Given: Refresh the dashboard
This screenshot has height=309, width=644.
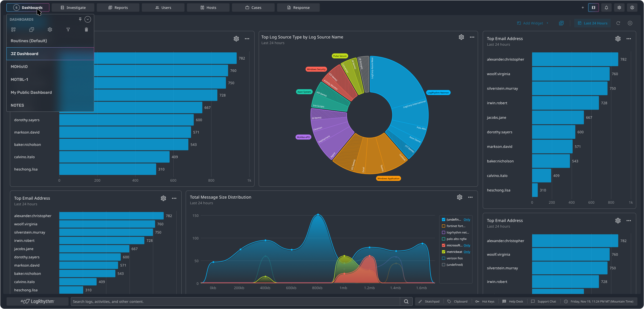Looking at the screenshot, I should [618, 23].
